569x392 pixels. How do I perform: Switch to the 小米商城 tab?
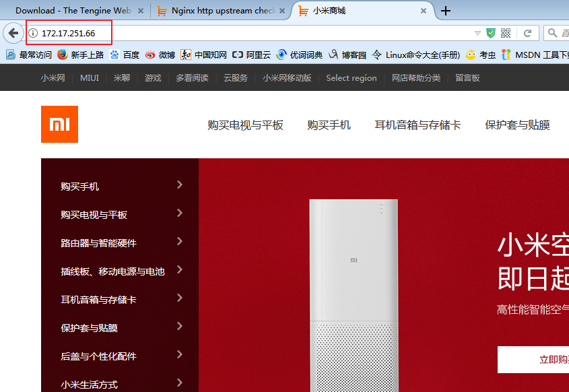pos(350,11)
